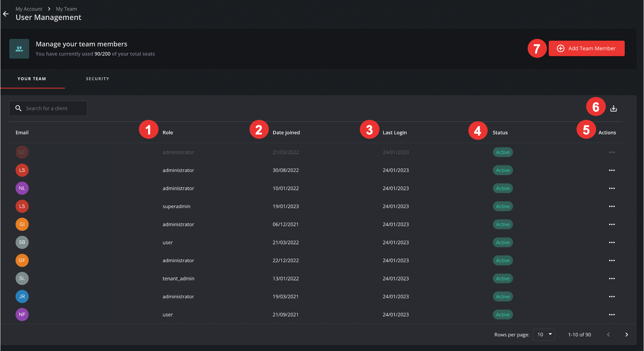Go to the next page of results

point(626,335)
